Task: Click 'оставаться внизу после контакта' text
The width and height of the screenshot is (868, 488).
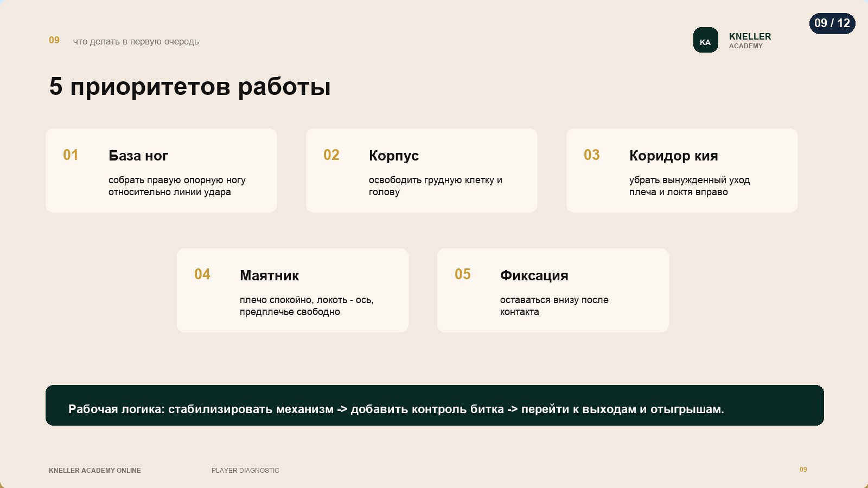Action: click(554, 306)
